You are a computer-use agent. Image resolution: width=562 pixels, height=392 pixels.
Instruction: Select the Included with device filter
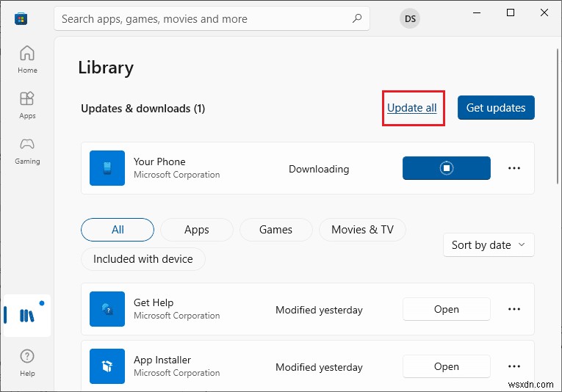point(143,259)
